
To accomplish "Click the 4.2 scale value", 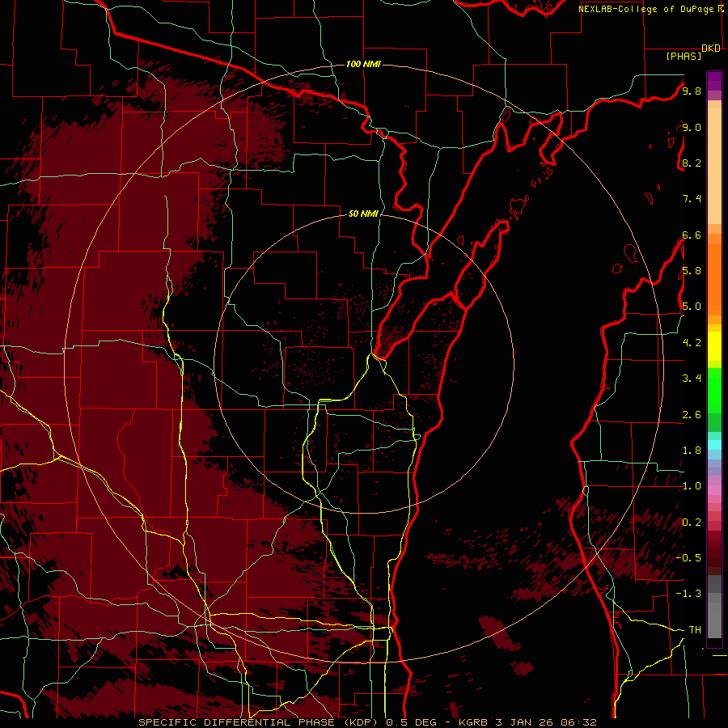I will [x=692, y=343].
